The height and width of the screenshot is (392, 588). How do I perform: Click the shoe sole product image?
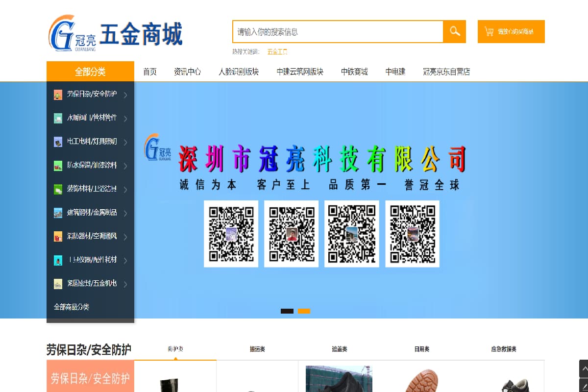point(421,380)
